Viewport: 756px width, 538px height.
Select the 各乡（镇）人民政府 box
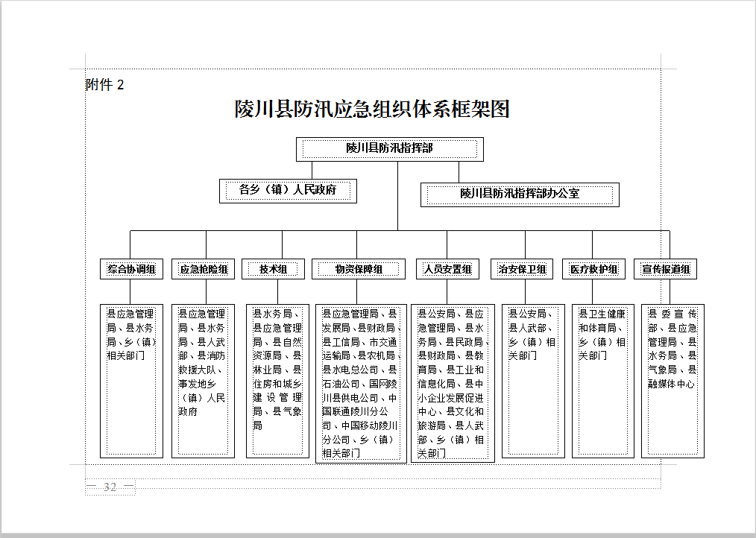tap(288, 191)
